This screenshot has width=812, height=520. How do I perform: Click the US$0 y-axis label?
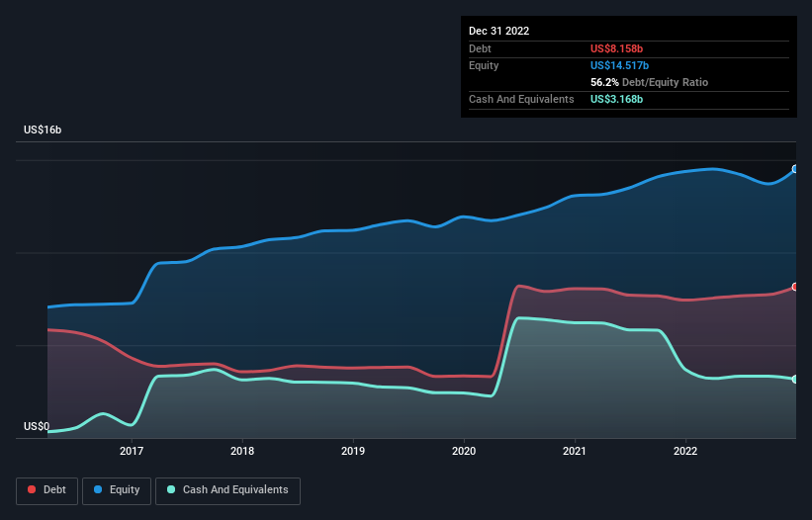(x=37, y=426)
